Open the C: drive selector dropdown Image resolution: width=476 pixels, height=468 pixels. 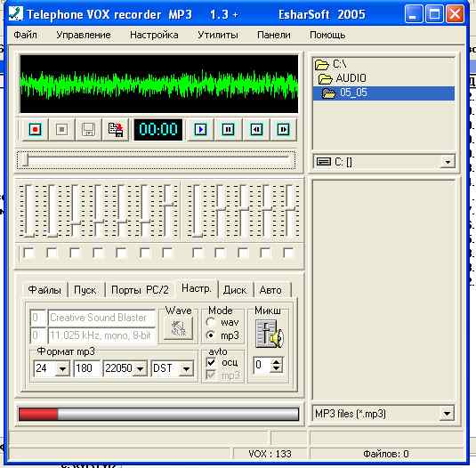point(448,161)
